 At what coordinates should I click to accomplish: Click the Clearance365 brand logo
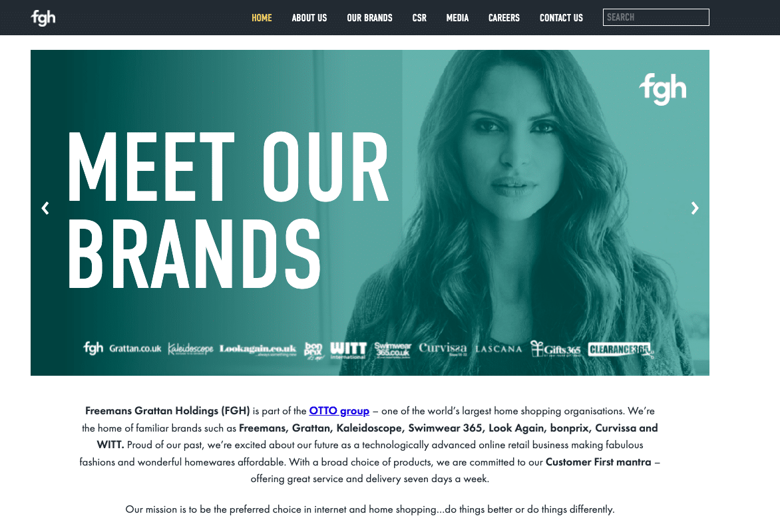coord(620,350)
